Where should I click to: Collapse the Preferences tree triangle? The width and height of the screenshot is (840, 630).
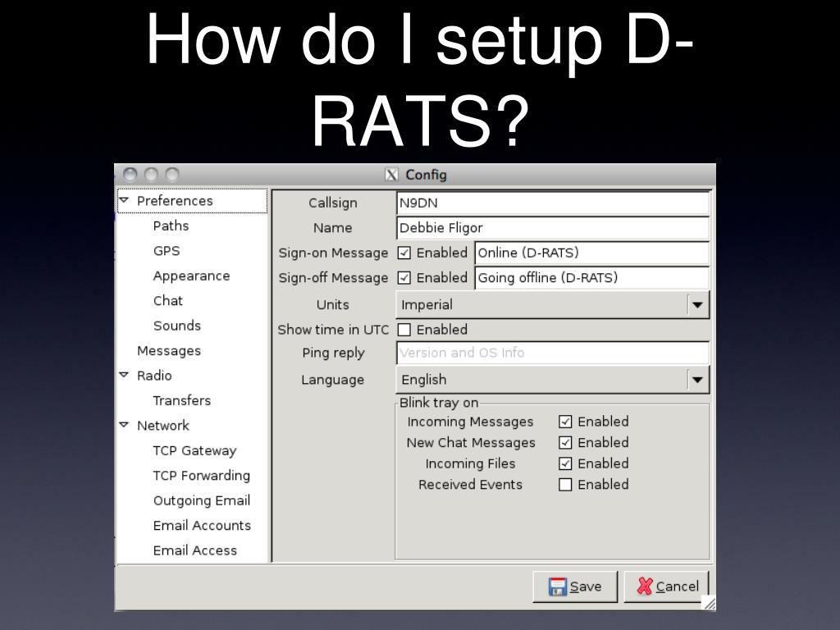pos(125,200)
